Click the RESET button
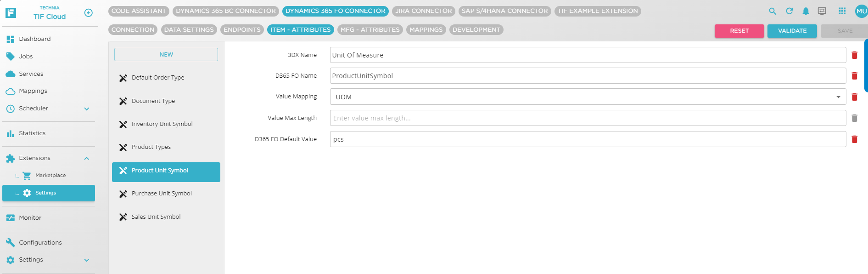This screenshot has width=868, height=274. [739, 31]
